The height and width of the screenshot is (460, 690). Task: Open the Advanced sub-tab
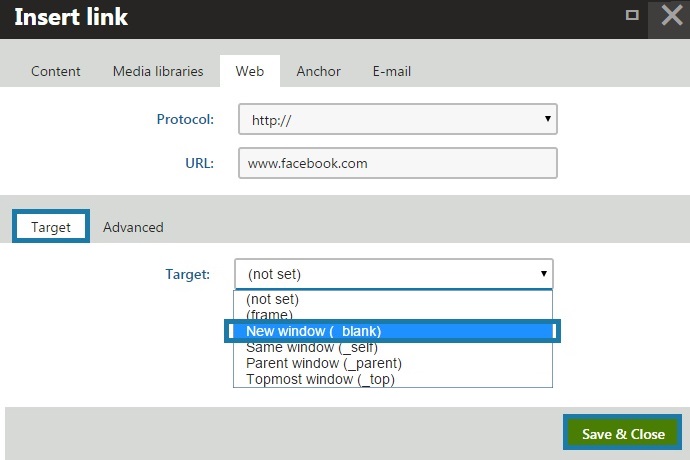click(x=133, y=227)
